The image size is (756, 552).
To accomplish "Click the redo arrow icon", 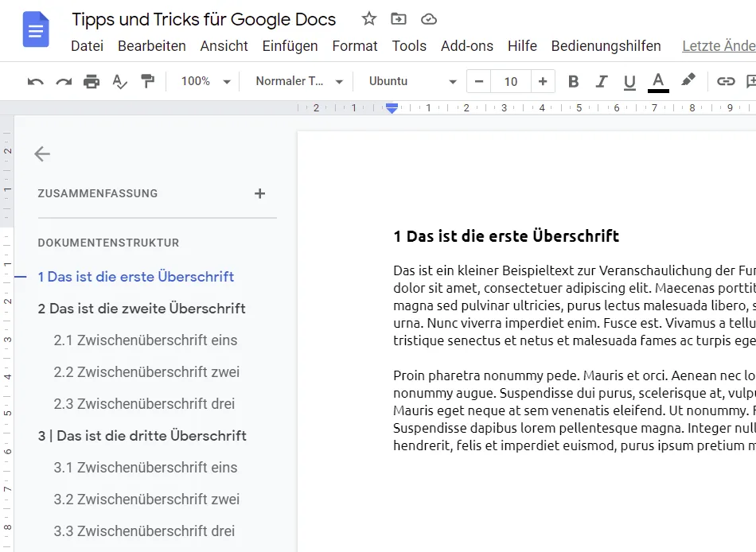I will [64, 81].
